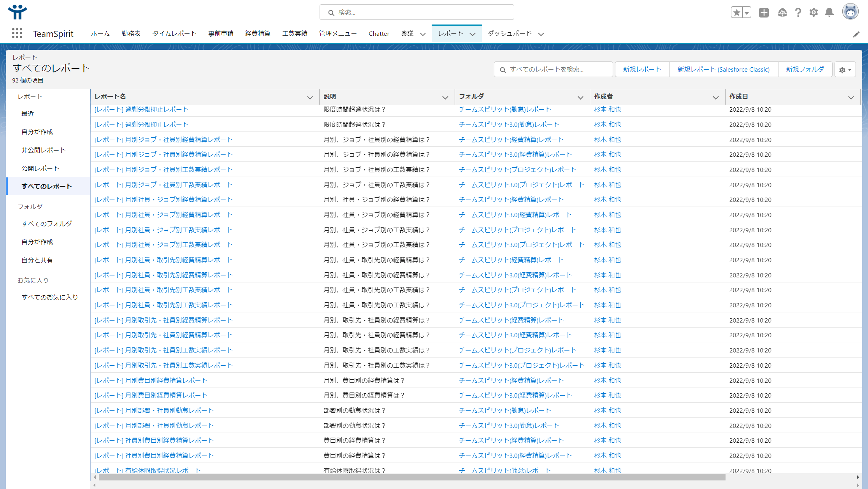Open the list view settings gear dropdown
This screenshot has height=489, width=868.
click(845, 70)
